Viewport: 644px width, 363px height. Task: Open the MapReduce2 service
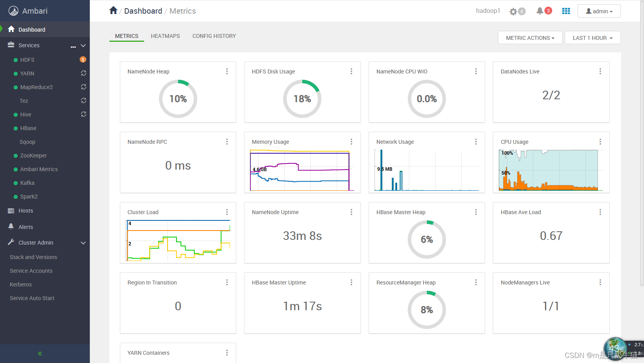(x=36, y=87)
